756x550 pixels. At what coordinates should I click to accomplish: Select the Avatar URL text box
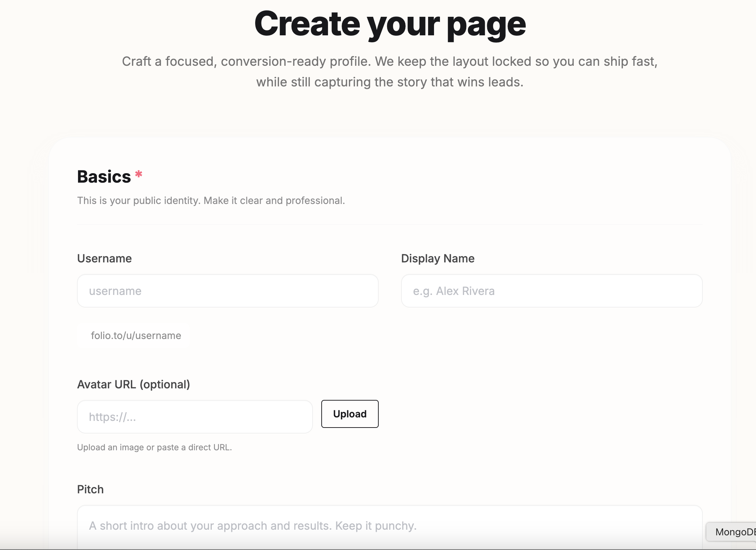(x=195, y=417)
